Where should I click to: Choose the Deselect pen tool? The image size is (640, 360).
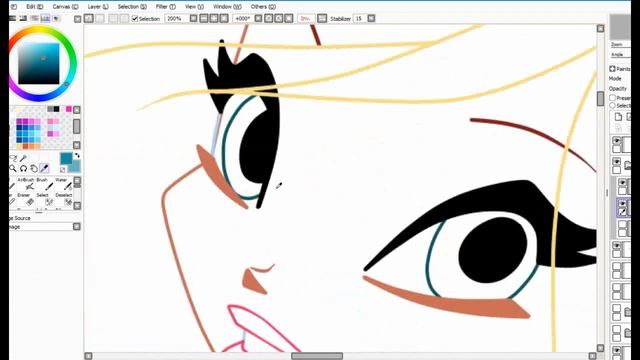[63, 200]
